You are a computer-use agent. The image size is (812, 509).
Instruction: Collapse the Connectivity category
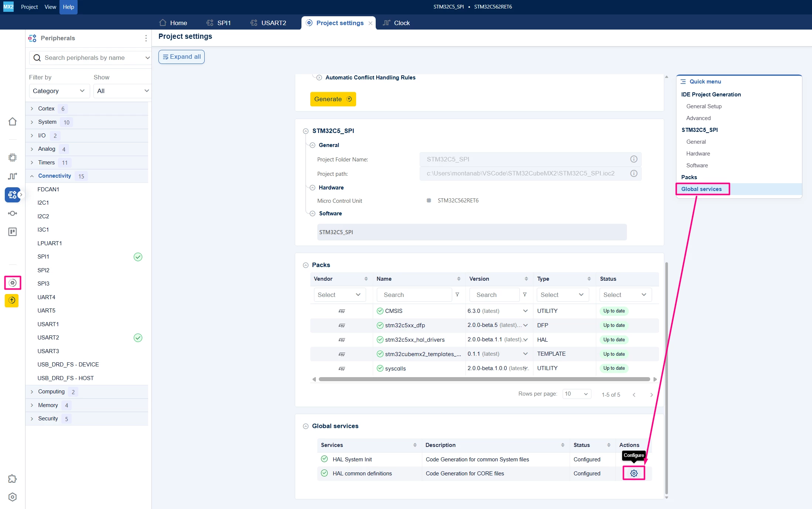point(32,176)
